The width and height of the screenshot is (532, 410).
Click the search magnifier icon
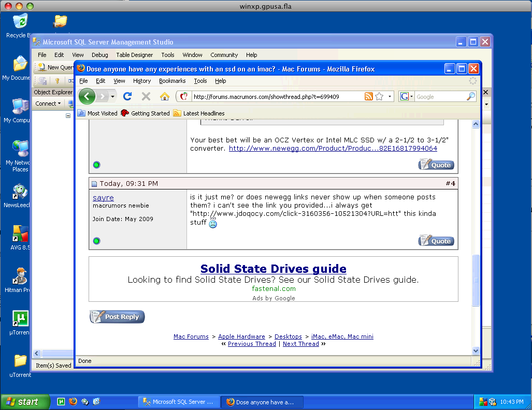[x=470, y=97]
